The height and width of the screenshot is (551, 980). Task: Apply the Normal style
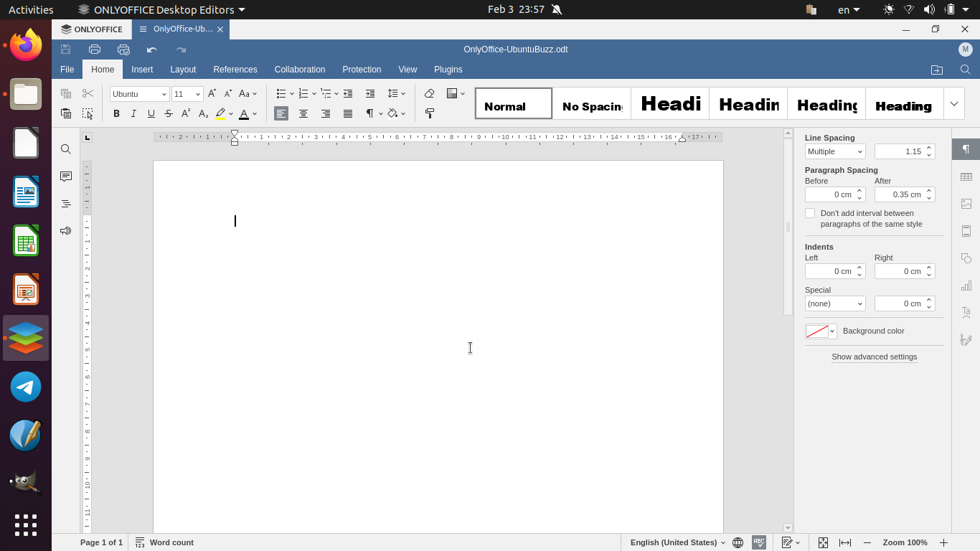(x=514, y=104)
